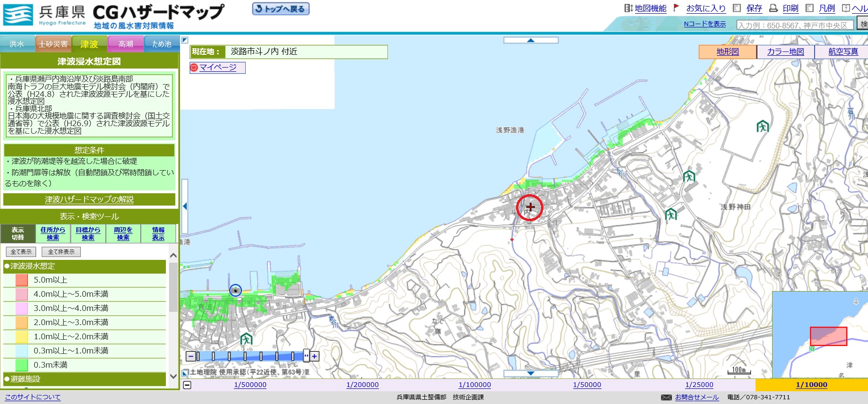The image size is (868, 404).
Task: Collapse the scale bar with the minus box
Action: pyautogui.click(x=187, y=385)
